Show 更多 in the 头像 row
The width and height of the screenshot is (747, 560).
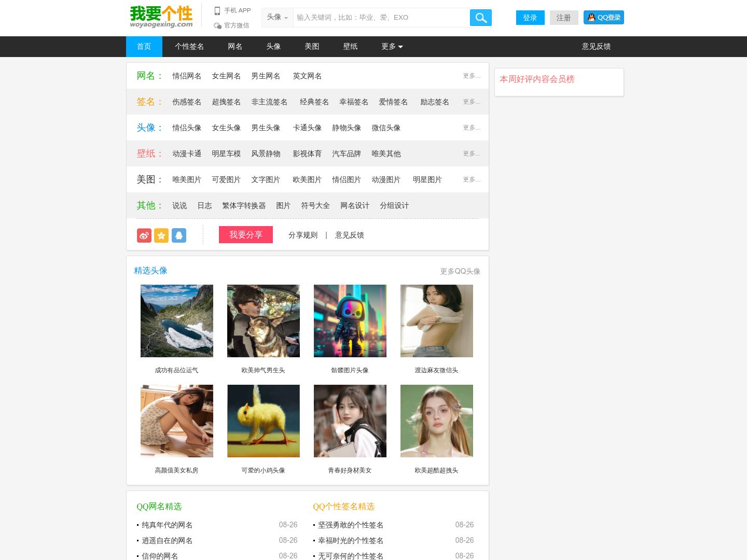click(472, 128)
